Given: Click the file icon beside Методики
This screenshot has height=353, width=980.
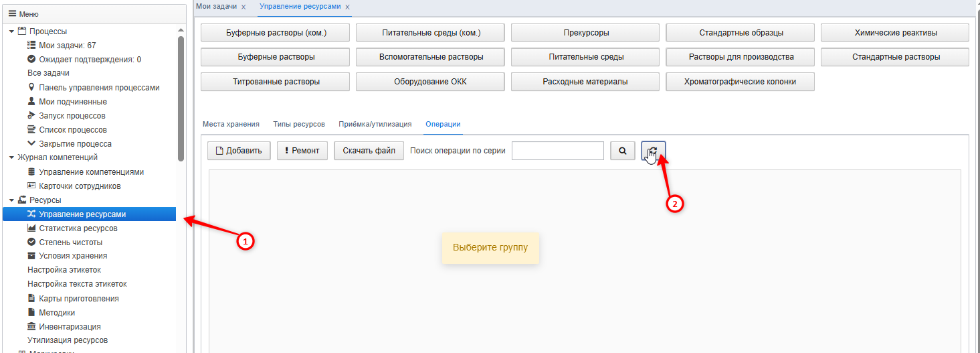Looking at the screenshot, I should tap(31, 313).
